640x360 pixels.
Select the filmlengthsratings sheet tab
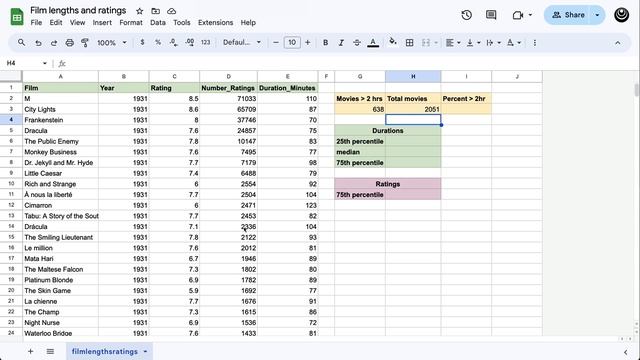104,351
